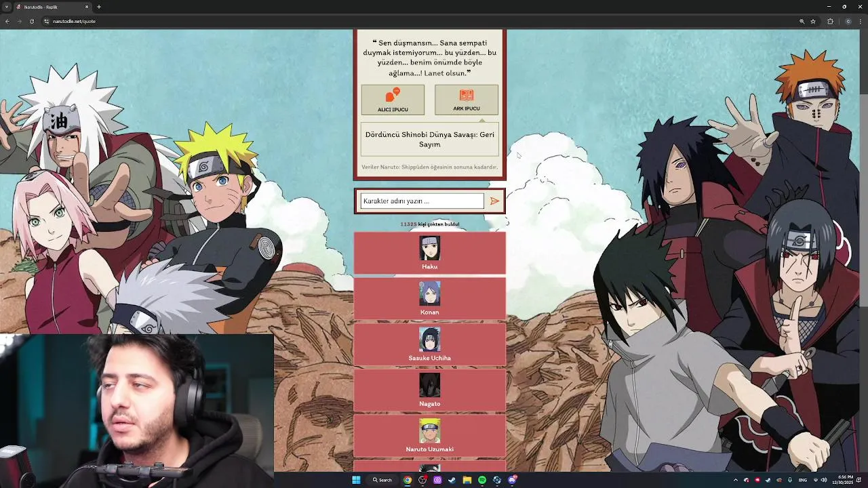Open the Chrome profile avatar
868x488 pixels.
click(848, 21)
